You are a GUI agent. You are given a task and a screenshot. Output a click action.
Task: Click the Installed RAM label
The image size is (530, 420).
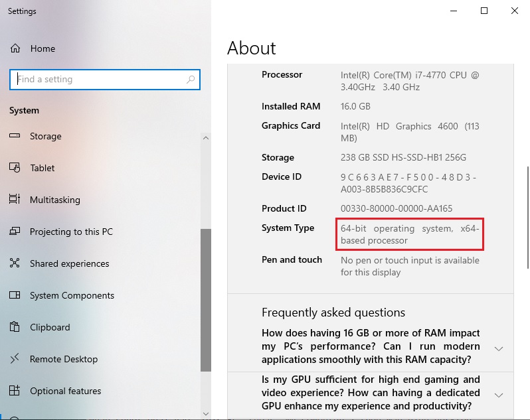pos(291,106)
